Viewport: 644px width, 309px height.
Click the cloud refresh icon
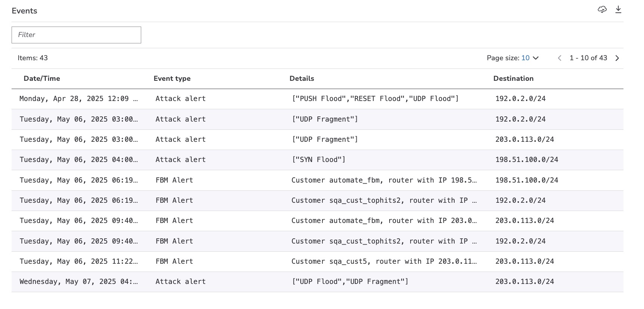coord(602,10)
